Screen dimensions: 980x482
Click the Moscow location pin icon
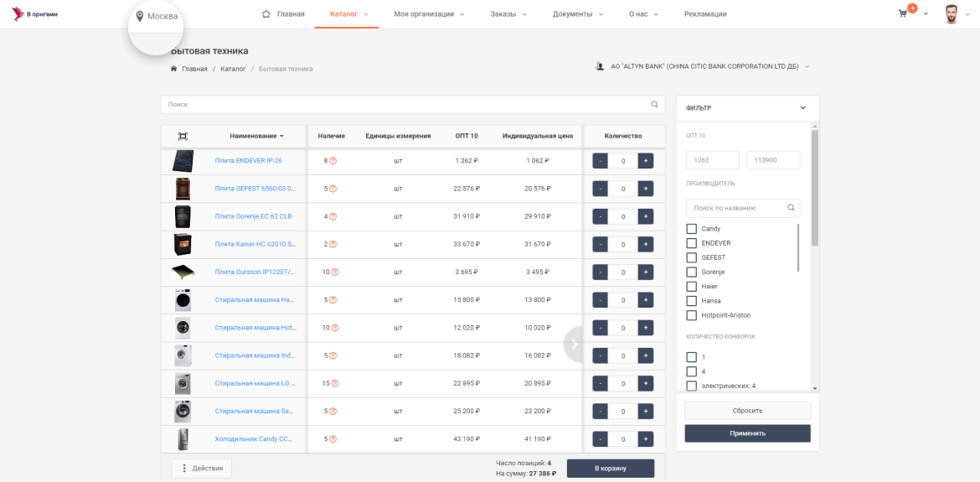(x=139, y=16)
